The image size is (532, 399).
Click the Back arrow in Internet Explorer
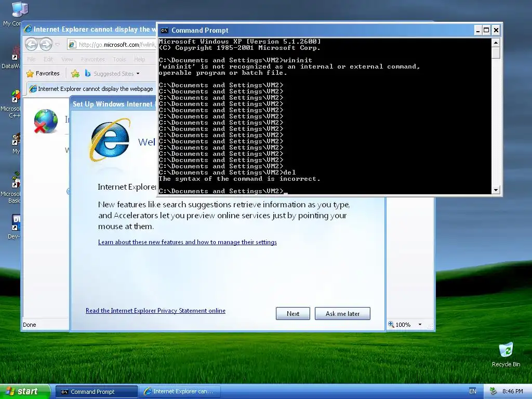(x=32, y=44)
